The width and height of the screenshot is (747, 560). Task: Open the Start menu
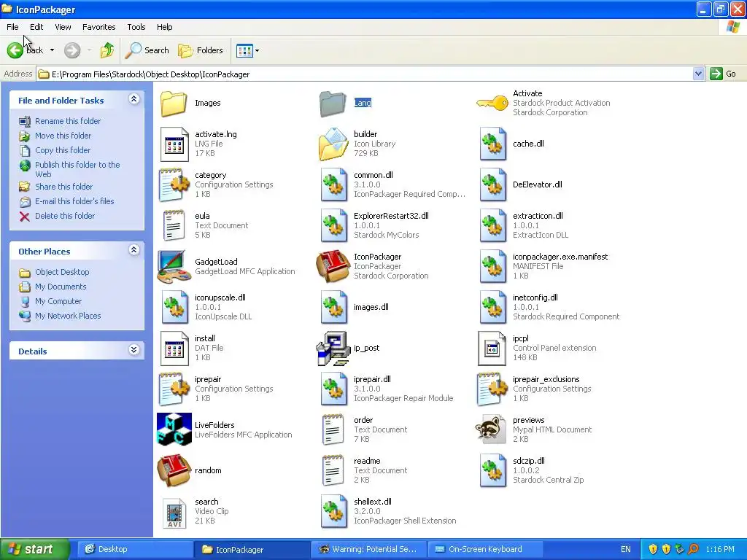coord(34,549)
